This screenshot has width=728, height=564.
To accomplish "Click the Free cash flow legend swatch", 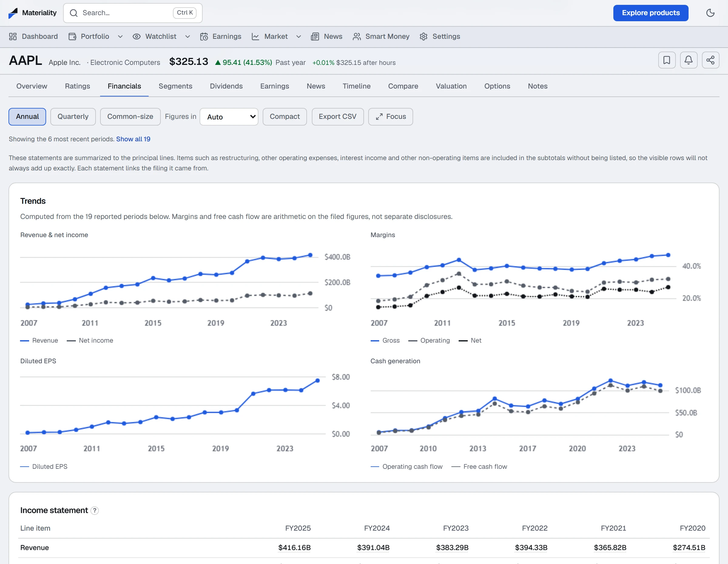I will coord(456,467).
